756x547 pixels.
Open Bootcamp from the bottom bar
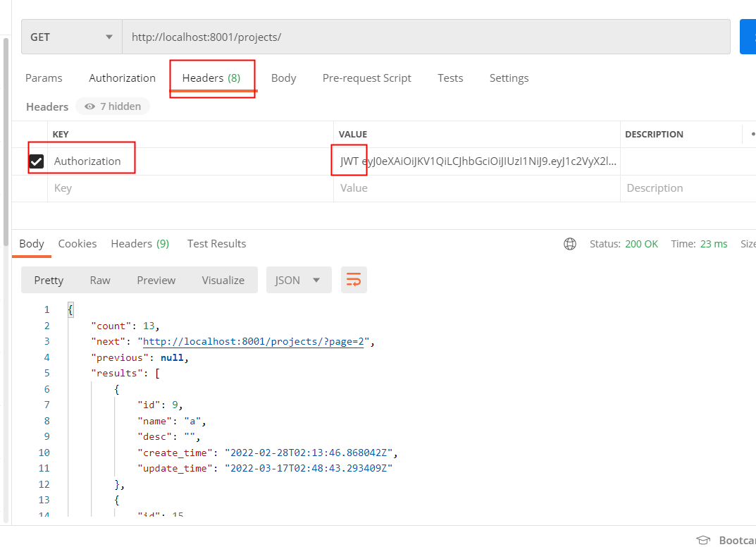pyautogui.click(x=726, y=540)
